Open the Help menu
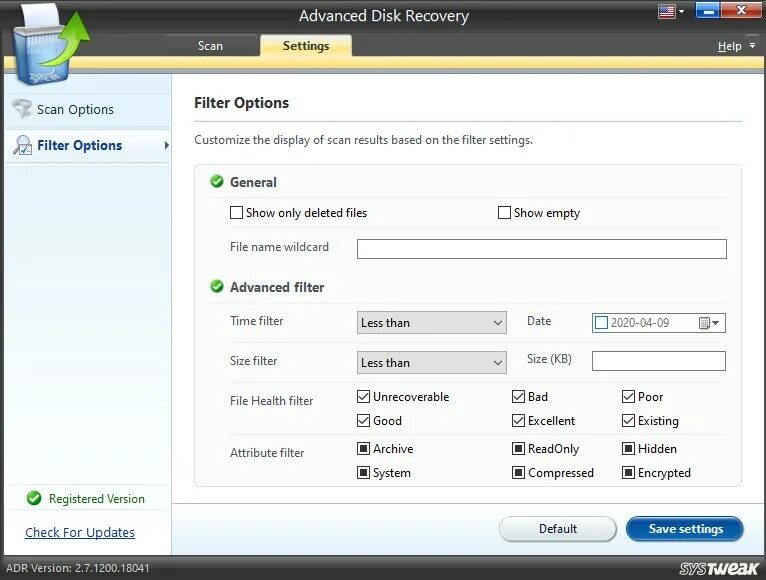 tap(729, 46)
